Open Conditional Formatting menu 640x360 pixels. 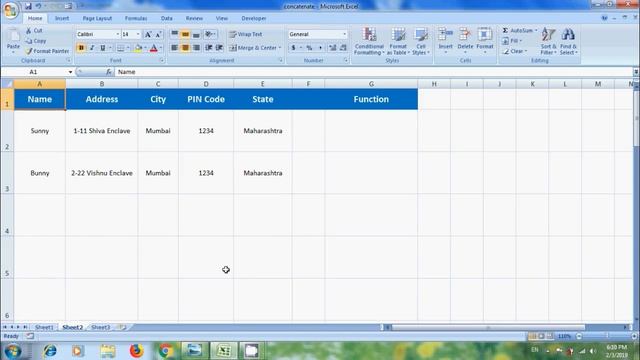click(369, 41)
